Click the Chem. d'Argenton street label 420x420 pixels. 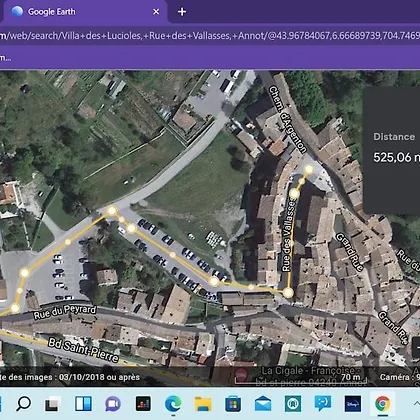pyautogui.click(x=288, y=119)
